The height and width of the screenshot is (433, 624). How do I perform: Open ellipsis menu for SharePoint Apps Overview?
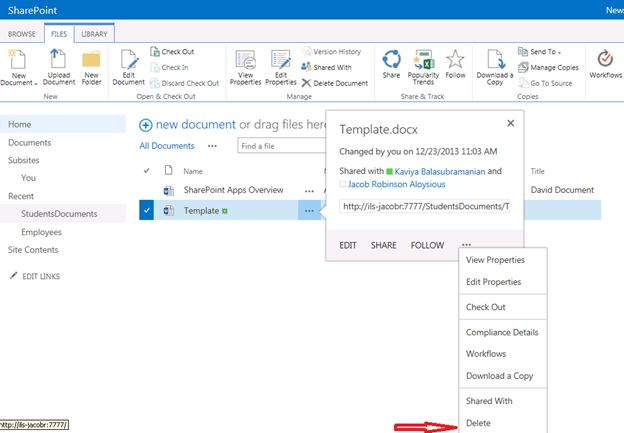309,191
